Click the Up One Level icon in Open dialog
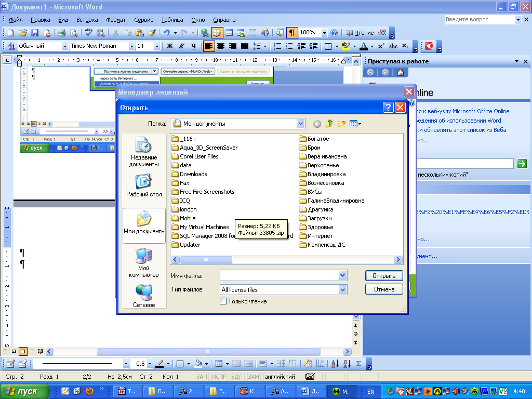 [329, 124]
